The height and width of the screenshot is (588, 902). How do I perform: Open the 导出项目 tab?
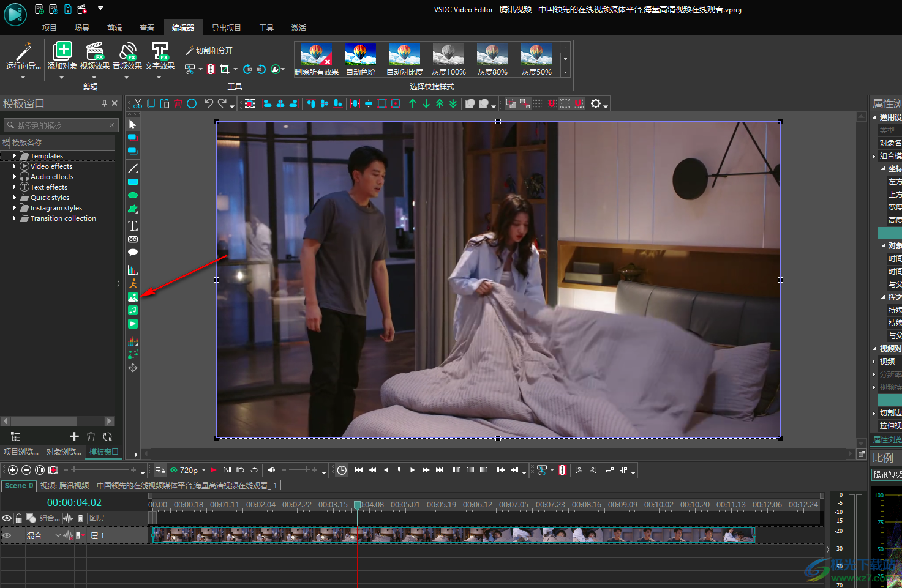(227, 28)
